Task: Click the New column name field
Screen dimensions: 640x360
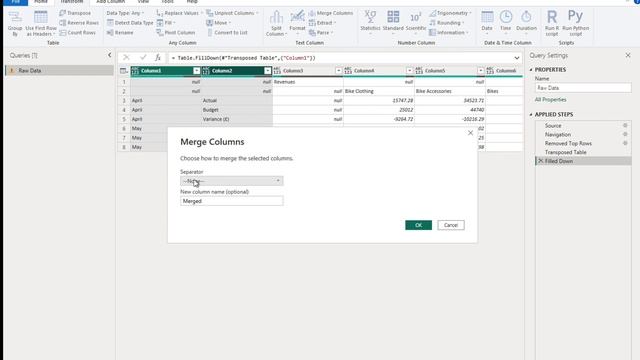Action: tap(232, 201)
